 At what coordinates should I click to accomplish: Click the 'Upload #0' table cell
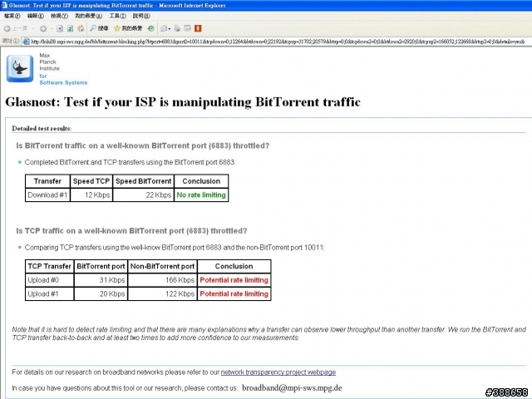pyautogui.click(x=50, y=280)
